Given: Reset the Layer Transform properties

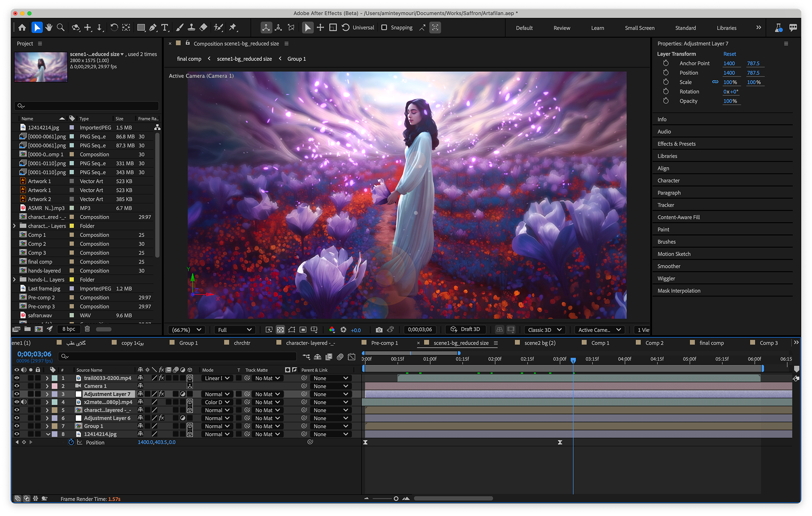Looking at the screenshot, I should coord(730,54).
